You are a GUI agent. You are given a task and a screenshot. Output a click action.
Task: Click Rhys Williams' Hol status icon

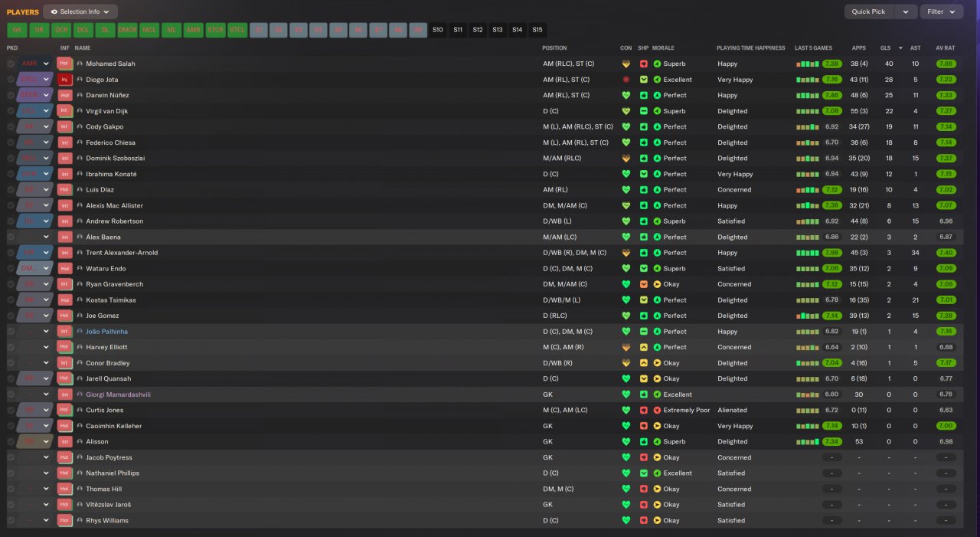[x=64, y=521]
